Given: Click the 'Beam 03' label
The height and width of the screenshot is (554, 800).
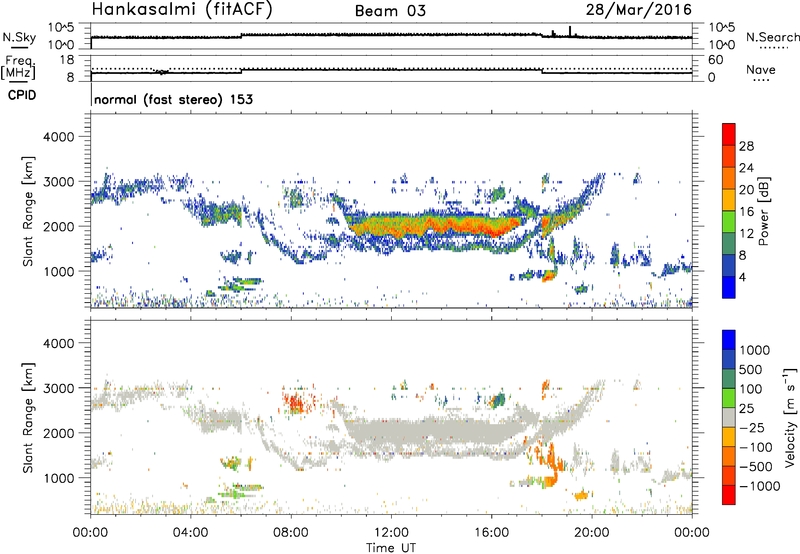Looking at the screenshot, I should pyautogui.click(x=390, y=11).
